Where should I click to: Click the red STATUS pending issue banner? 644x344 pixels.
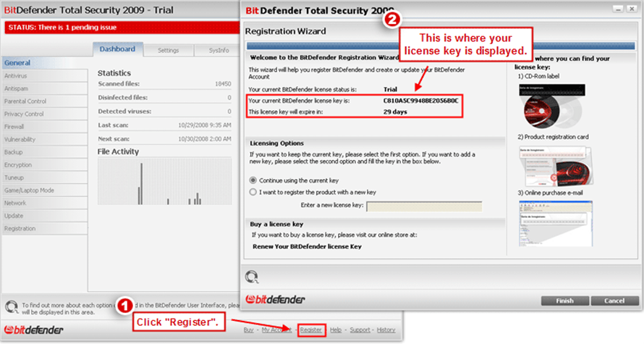(x=122, y=28)
